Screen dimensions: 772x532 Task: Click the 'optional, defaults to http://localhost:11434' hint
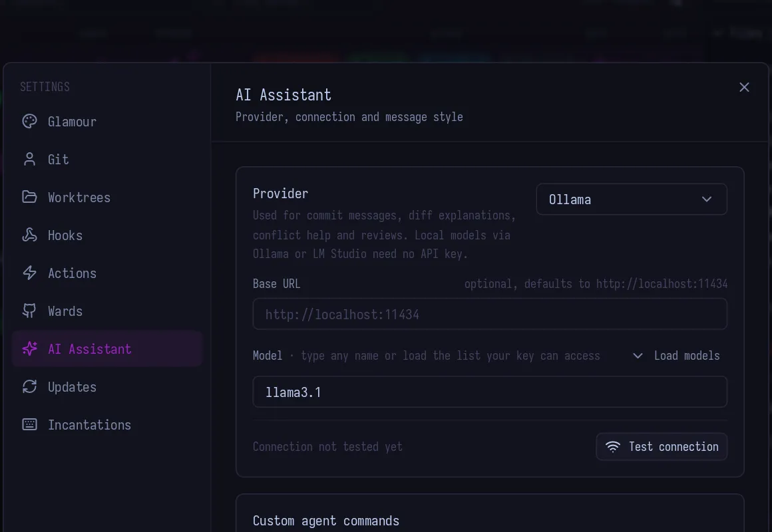(596, 284)
